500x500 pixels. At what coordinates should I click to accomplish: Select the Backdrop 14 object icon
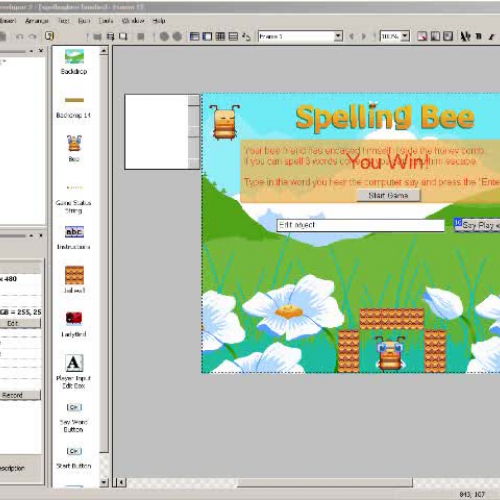[74, 100]
